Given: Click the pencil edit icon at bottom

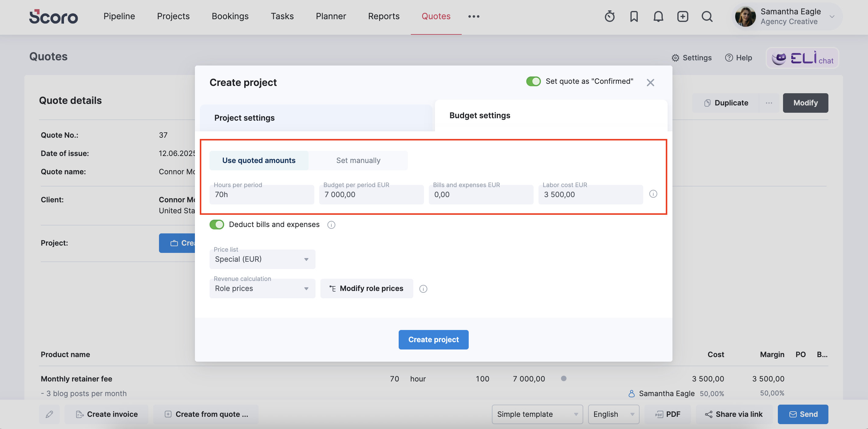Looking at the screenshot, I should pyautogui.click(x=49, y=414).
